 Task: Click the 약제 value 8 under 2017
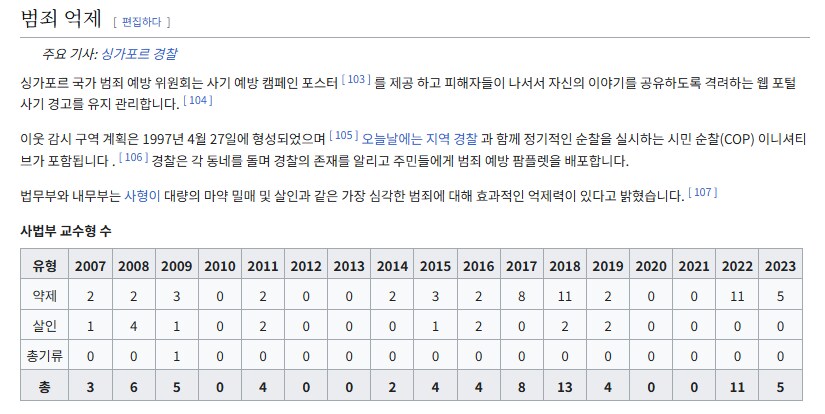pyautogui.click(x=522, y=295)
